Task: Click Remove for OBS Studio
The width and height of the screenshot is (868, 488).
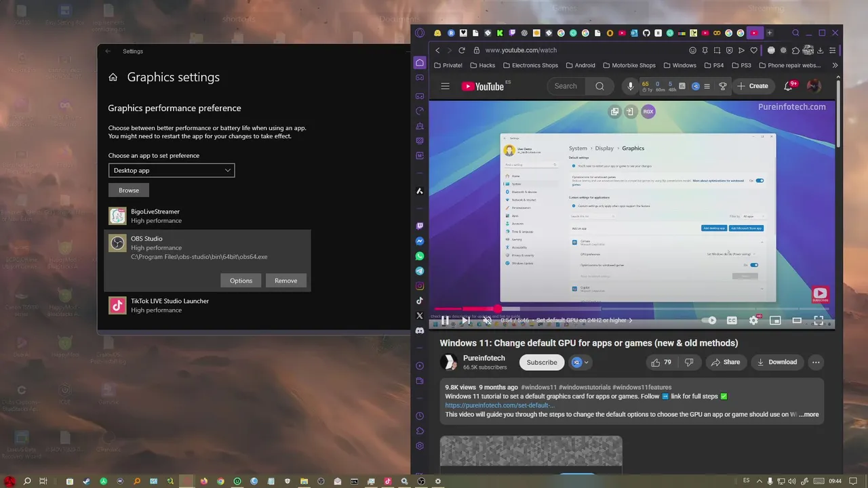Action: (285, 281)
